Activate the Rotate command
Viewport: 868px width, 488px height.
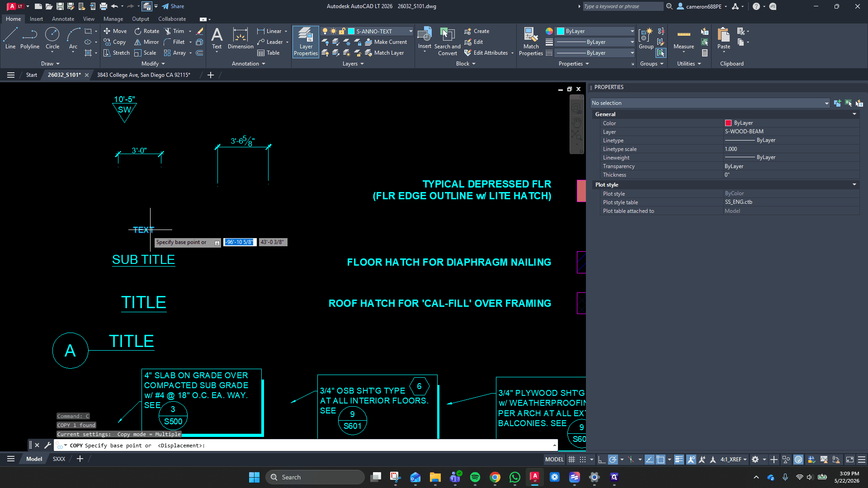(x=147, y=31)
